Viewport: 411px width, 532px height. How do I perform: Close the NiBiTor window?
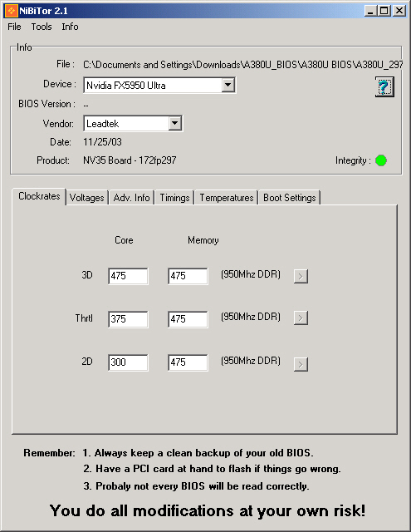[x=399, y=11]
